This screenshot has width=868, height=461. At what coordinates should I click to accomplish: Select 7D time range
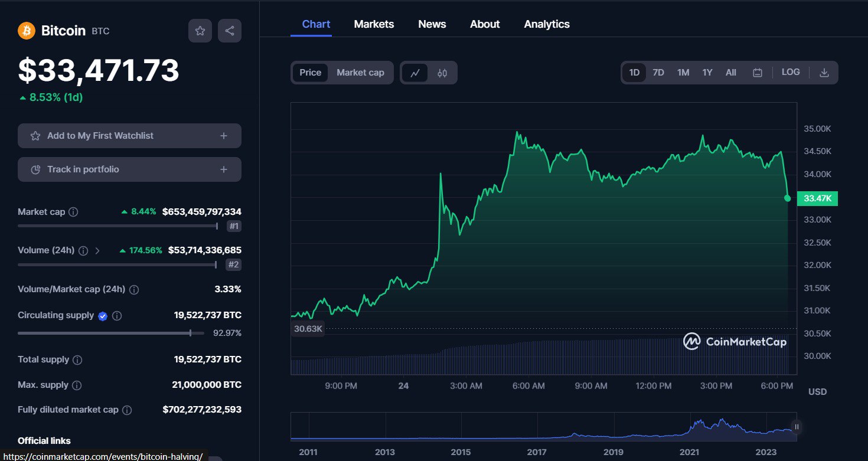point(658,73)
